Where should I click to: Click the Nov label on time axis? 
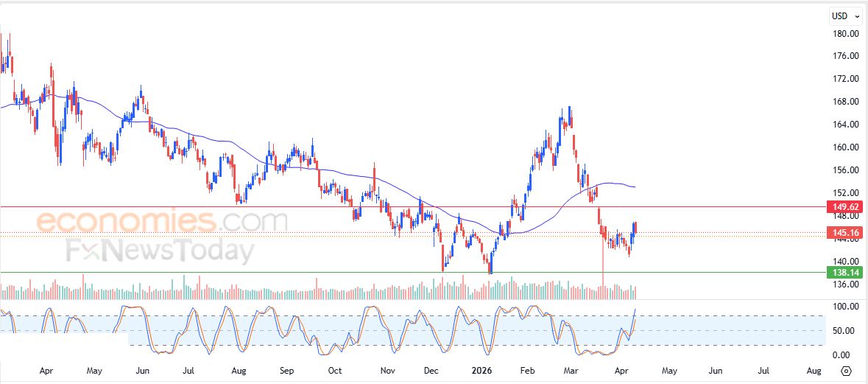point(387,369)
